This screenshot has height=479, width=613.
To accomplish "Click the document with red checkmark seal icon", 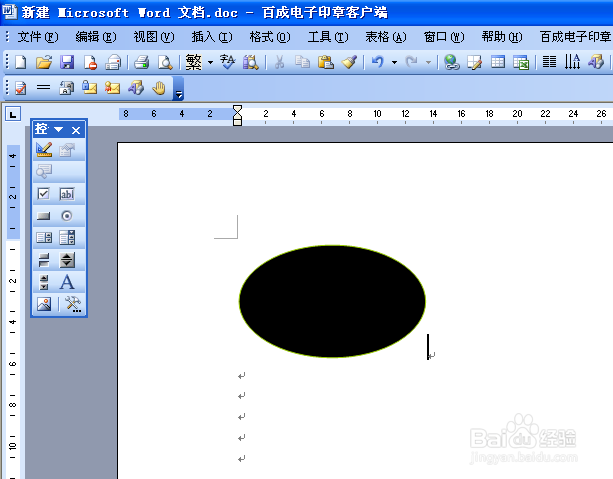I will [x=21, y=88].
